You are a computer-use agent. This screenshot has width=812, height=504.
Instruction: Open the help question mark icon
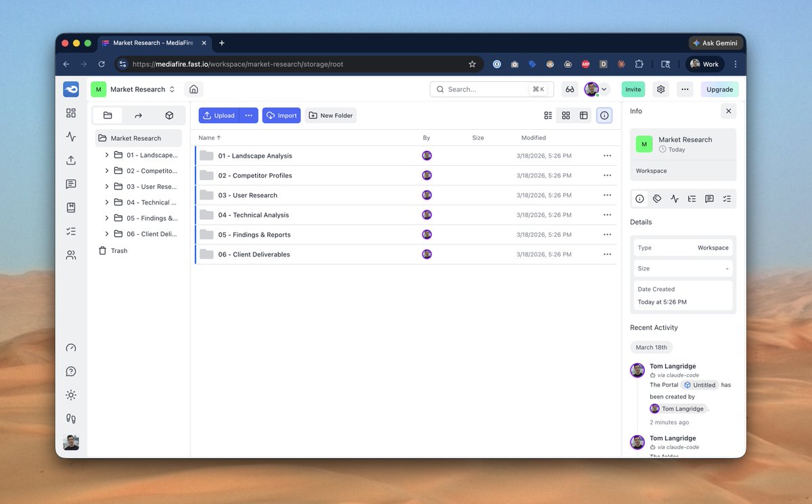point(71,371)
